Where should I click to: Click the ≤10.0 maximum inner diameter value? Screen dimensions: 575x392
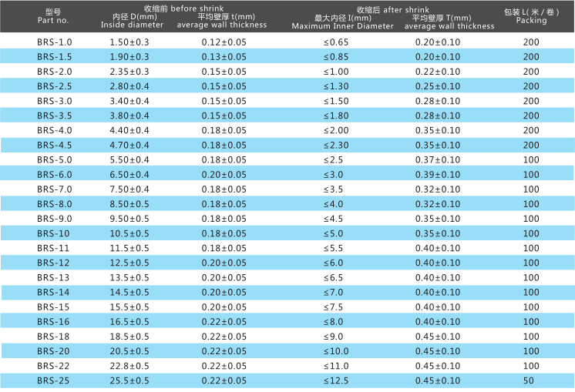(x=336, y=351)
